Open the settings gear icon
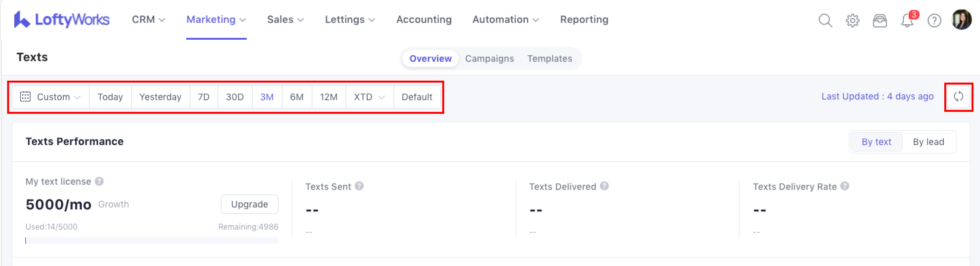980x266 pixels. click(x=852, y=20)
